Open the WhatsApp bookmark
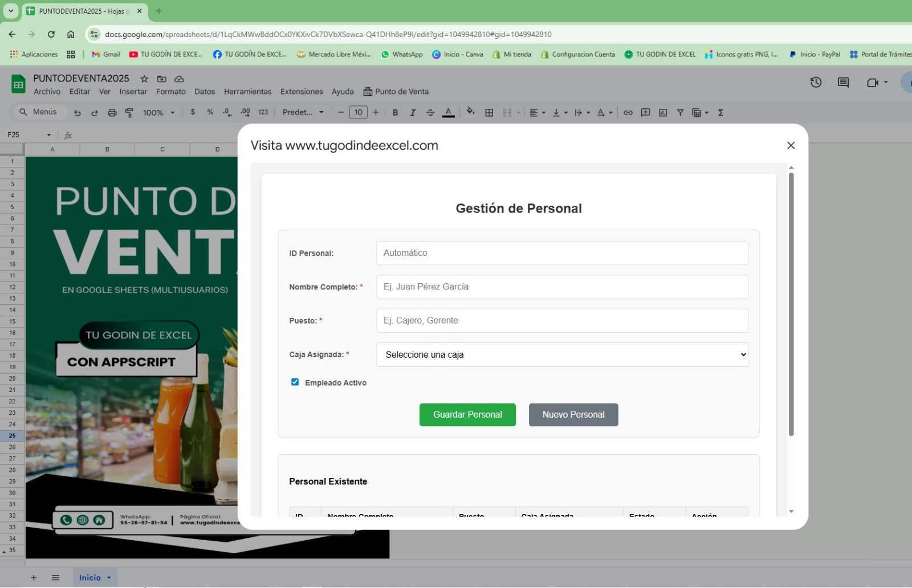 (402, 54)
